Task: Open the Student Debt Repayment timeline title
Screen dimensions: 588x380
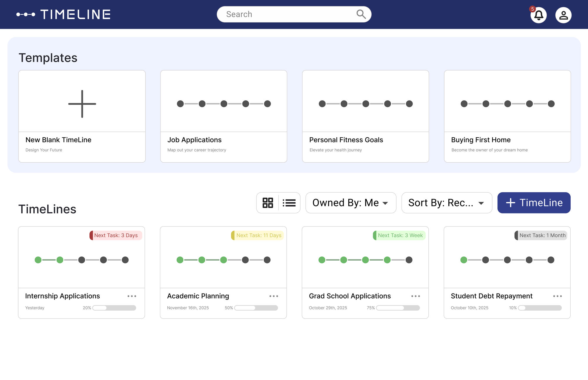Action: 492,296
